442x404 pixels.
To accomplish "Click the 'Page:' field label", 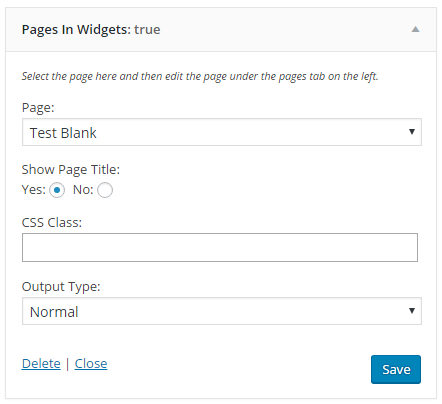I will pos(38,108).
